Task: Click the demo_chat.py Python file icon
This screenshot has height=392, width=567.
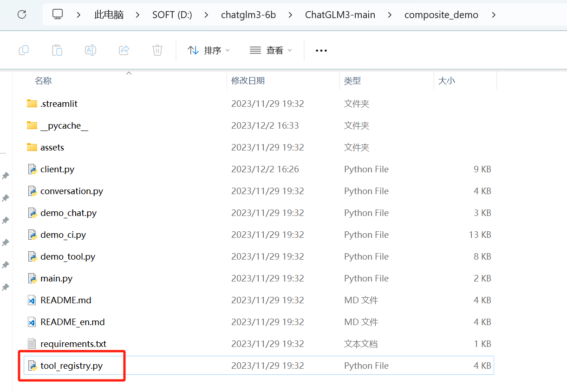Action: [x=32, y=213]
